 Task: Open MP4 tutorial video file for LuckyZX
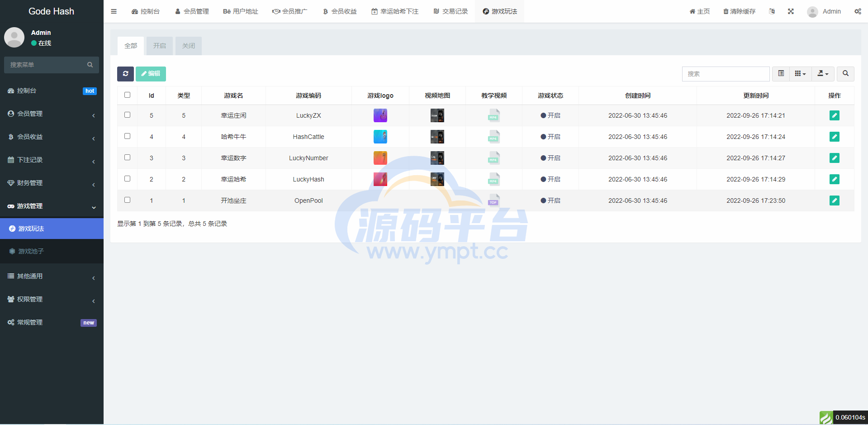(494, 115)
